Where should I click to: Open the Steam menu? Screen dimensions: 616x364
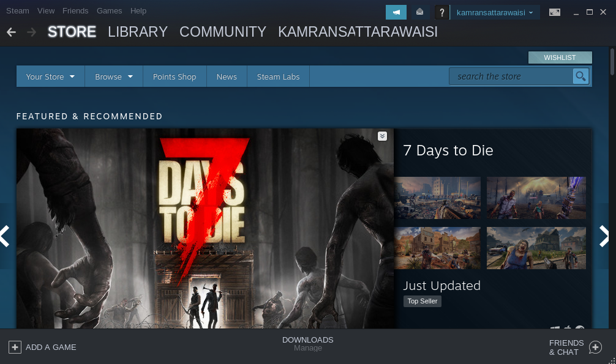pos(18,11)
